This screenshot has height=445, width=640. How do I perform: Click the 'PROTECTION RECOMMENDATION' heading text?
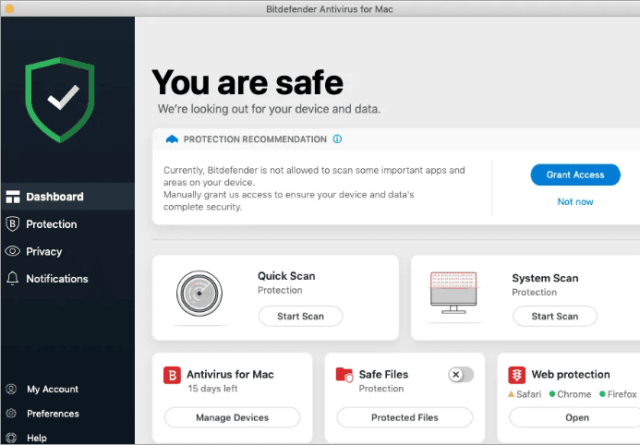click(255, 139)
